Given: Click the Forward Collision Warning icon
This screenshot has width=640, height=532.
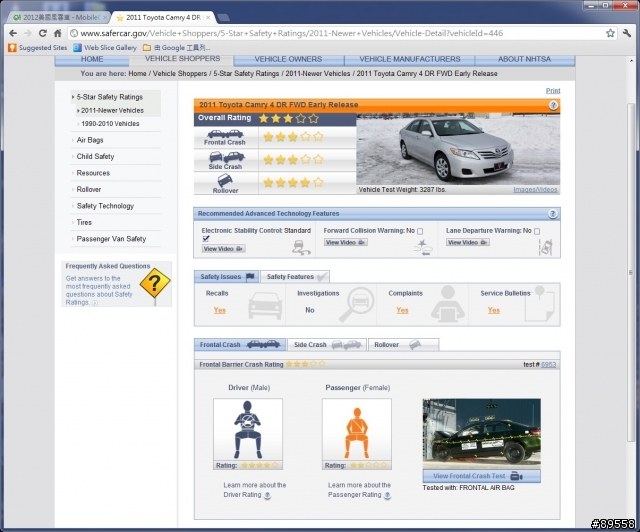Looking at the screenshot, I should click(x=423, y=247).
